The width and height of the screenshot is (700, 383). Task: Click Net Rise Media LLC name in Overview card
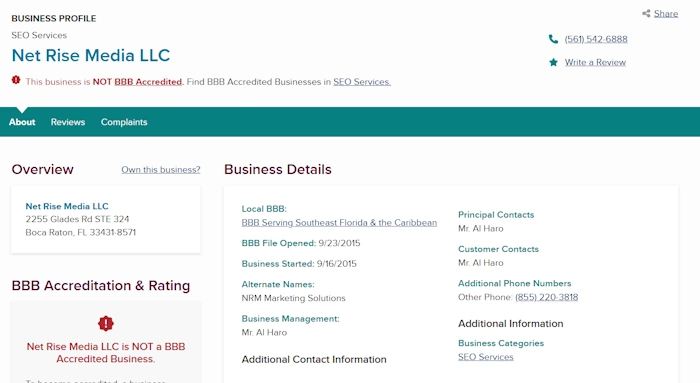pos(67,206)
